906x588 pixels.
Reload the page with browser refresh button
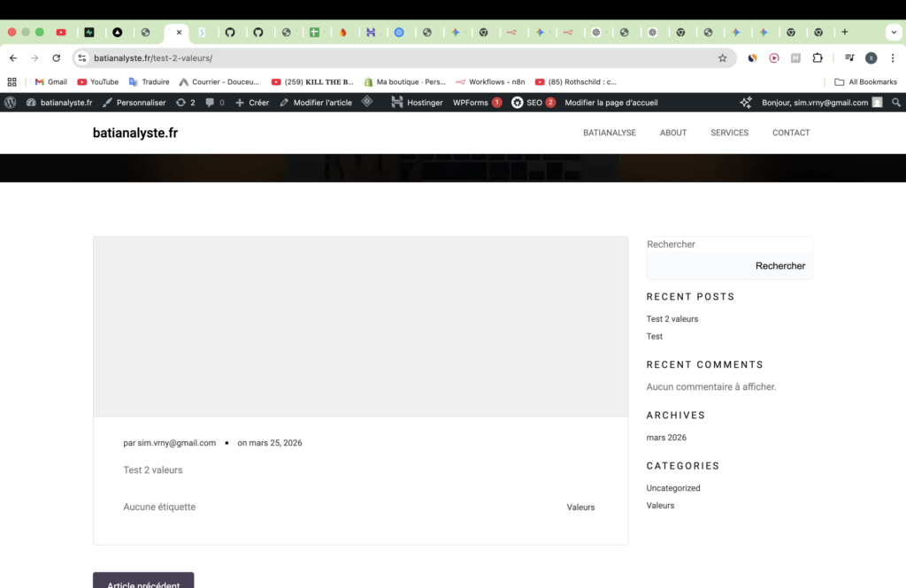56,58
